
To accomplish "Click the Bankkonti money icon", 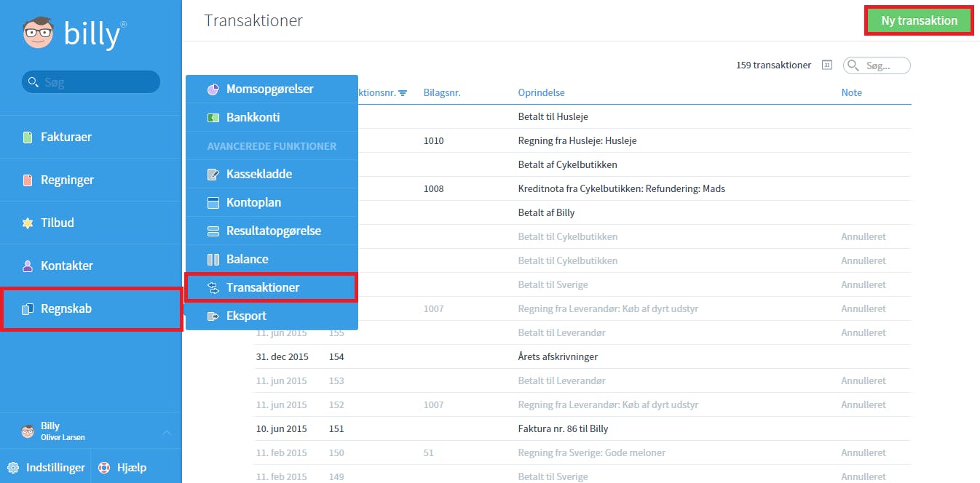I will pyautogui.click(x=213, y=118).
